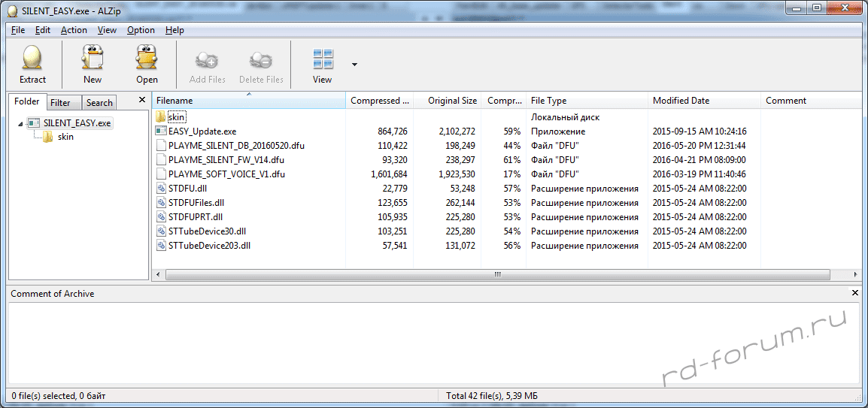Select SILENT_EASY.exe in folder tree
Screen dimensions: 868x408
coord(77,123)
